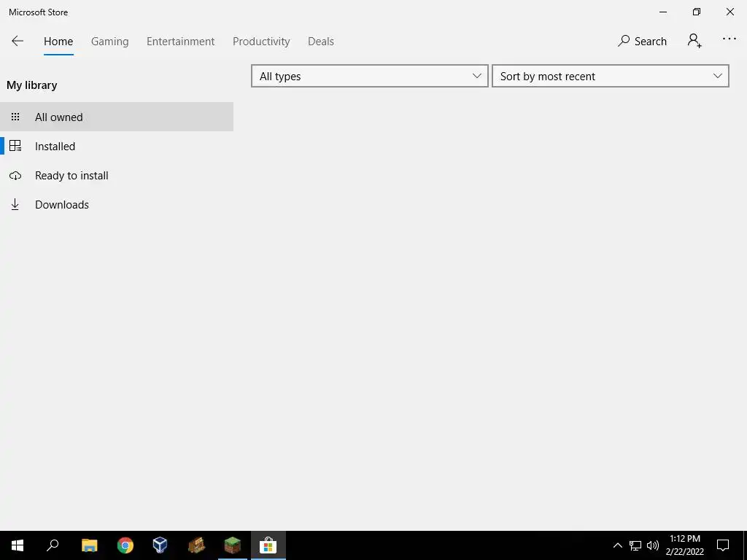This screenshot has width=747, height=560.
Task: Click the Ready to install cloud icon
Action: point(15,176)
